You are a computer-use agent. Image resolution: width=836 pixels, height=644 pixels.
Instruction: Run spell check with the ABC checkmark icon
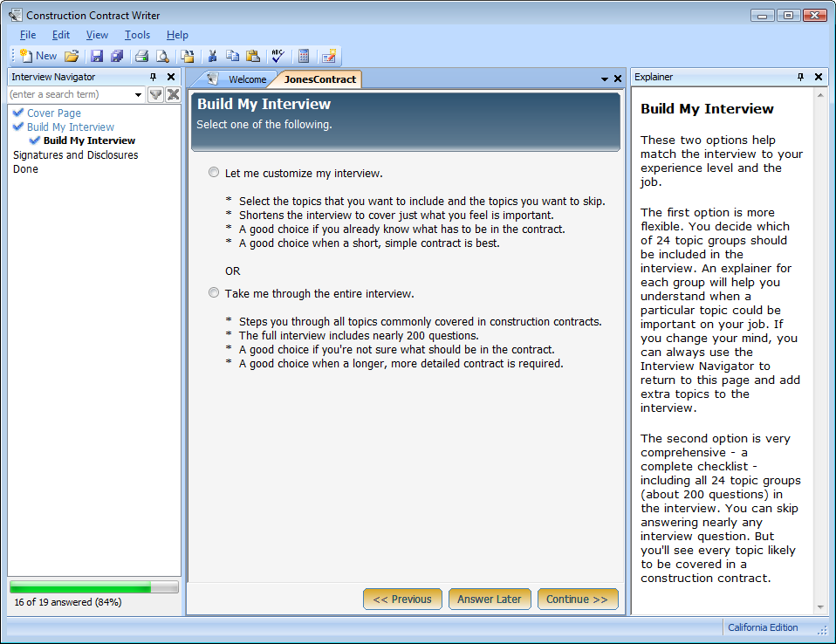tap(278, 56)
